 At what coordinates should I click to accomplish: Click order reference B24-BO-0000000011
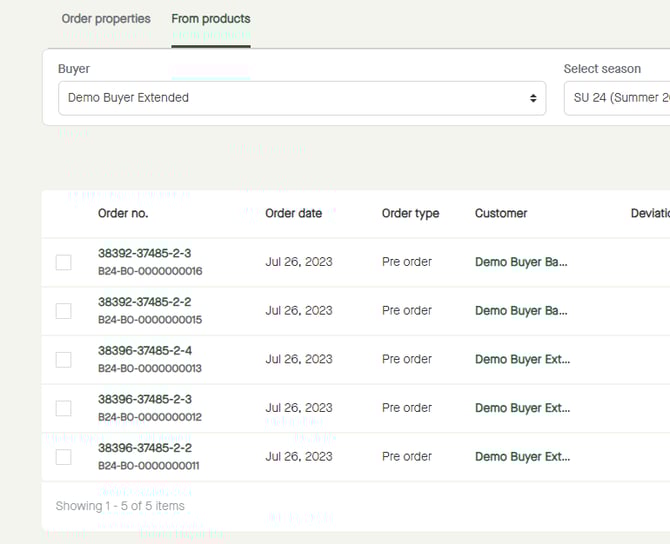(x=149, y=466)
